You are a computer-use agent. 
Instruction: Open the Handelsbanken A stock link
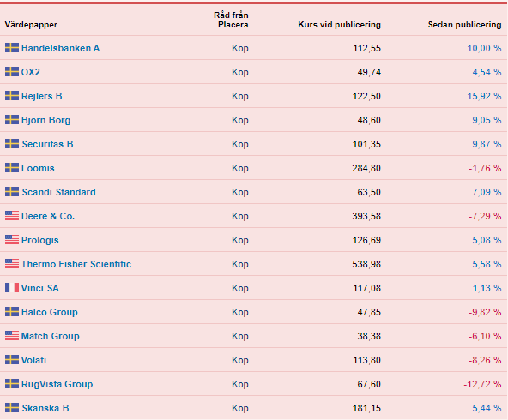point(60,48)
